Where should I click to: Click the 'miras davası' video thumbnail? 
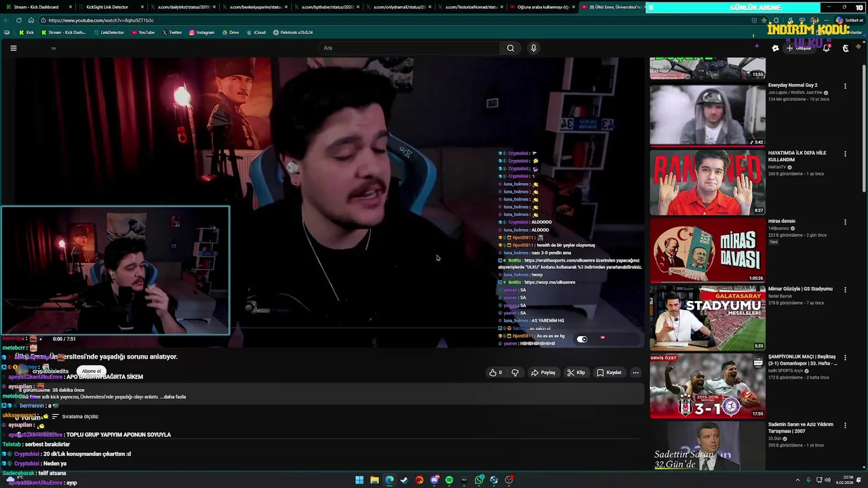707,250
